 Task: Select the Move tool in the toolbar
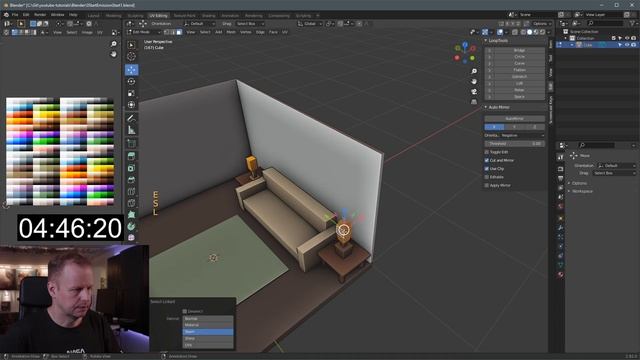tap(131, 70)
